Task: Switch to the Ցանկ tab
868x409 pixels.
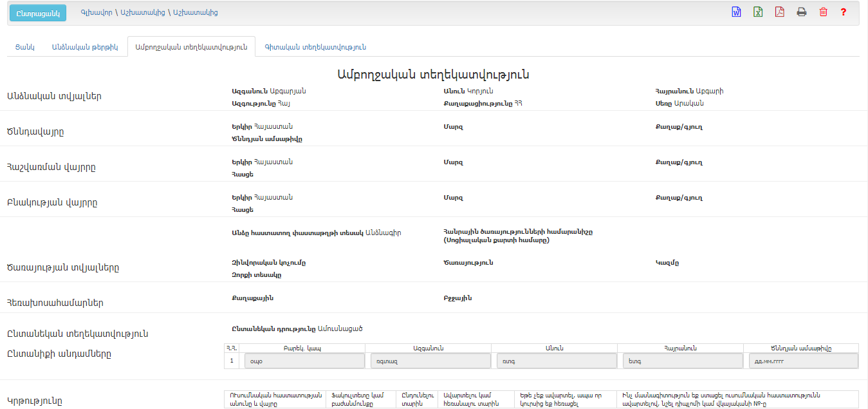Action: click(26, 47)
